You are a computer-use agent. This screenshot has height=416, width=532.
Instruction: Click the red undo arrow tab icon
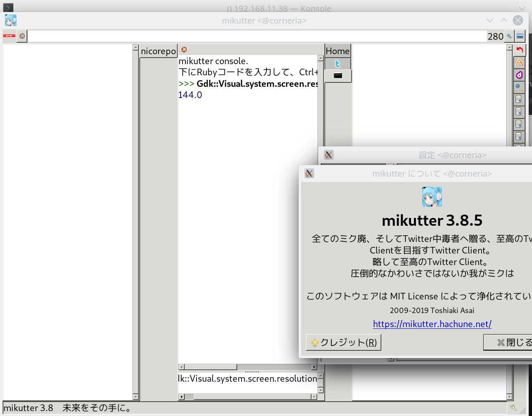pyautogui.click(x=520, y=50)
